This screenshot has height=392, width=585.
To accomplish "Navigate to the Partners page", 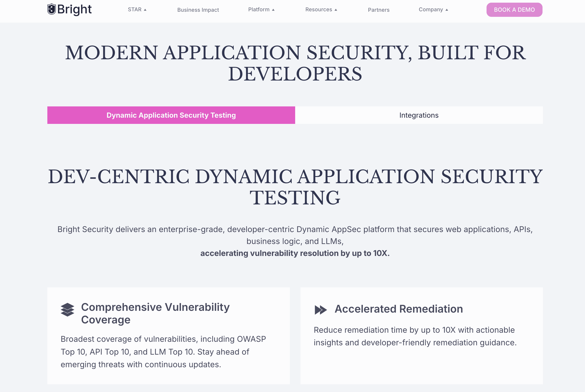I will pyautogui.click(x=379, y=10).
